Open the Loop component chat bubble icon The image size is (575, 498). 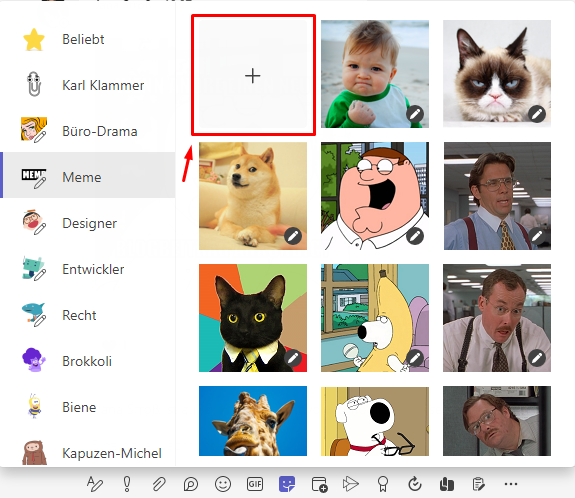(191, 484)
